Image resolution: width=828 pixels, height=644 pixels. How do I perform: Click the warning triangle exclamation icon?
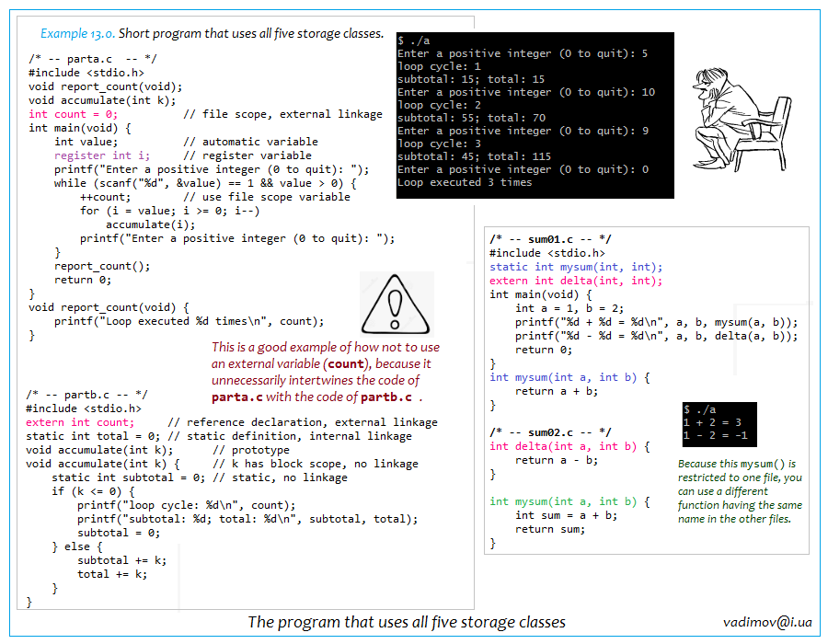396,304
